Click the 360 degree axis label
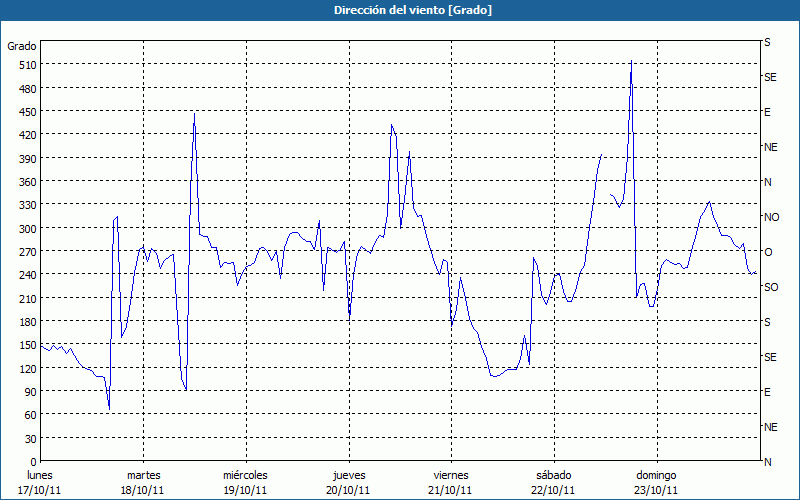 [26, 182]
